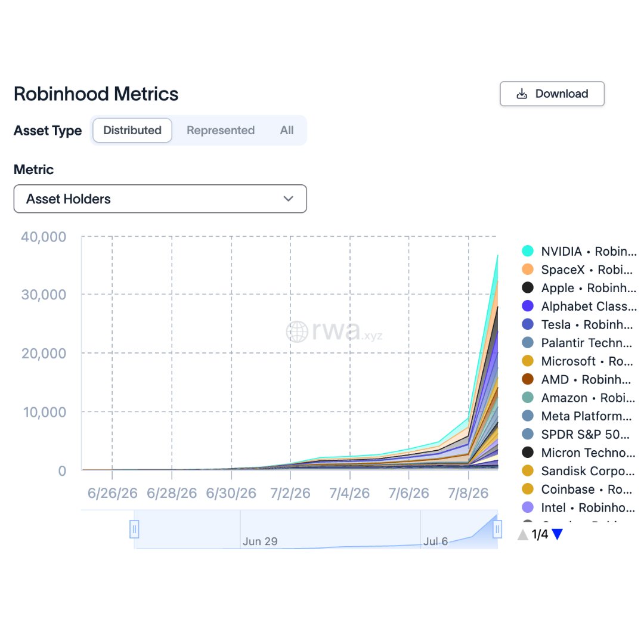The height and width of the screenshot is (644, 644).
Task: Select the Represented asset type tab
Action: [x=221, y=130]
